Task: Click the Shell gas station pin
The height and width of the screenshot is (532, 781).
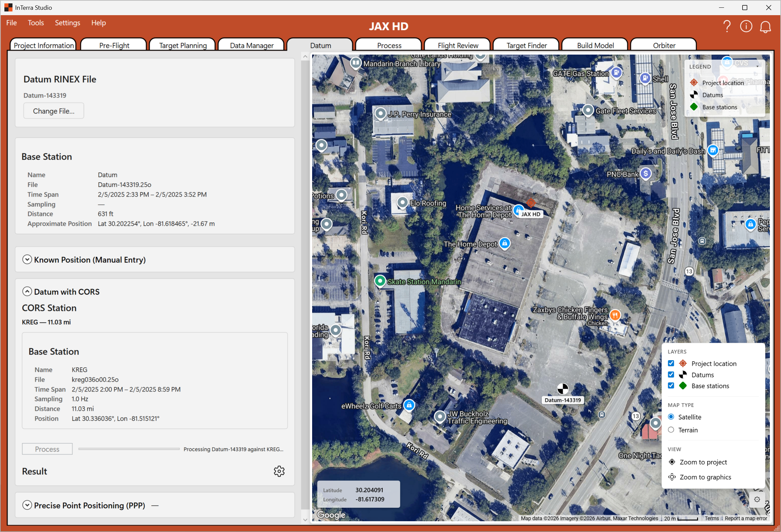Action: click(x=645, y=78)
